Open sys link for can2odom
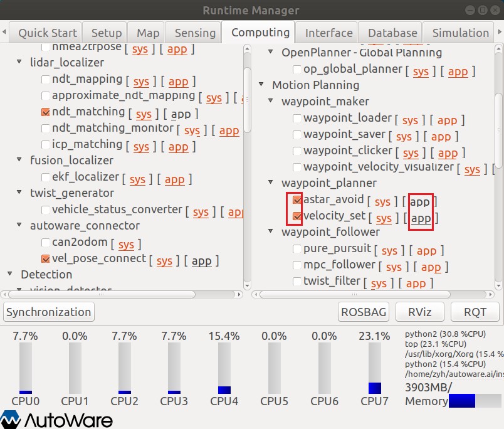This screenshot has width=504, height=429. click(126, 245)
